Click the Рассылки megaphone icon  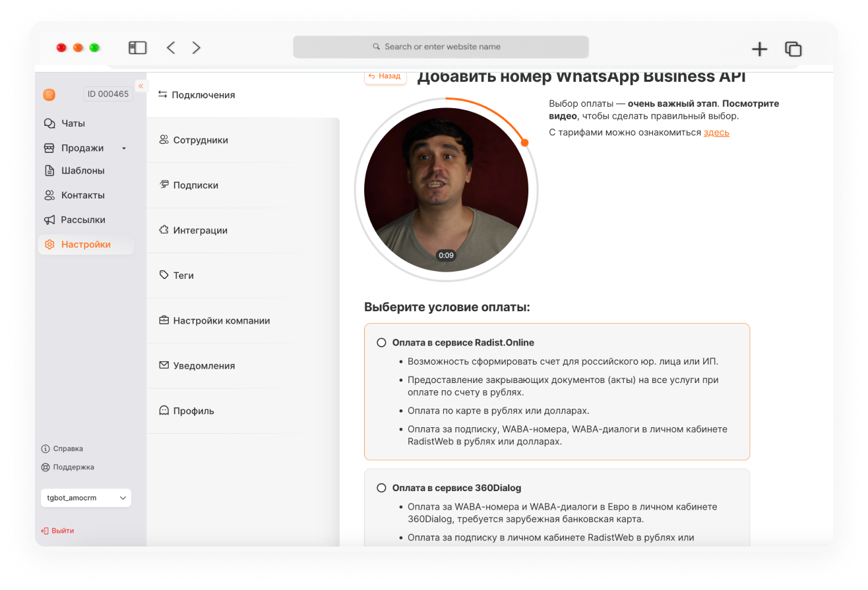[49, 220]
